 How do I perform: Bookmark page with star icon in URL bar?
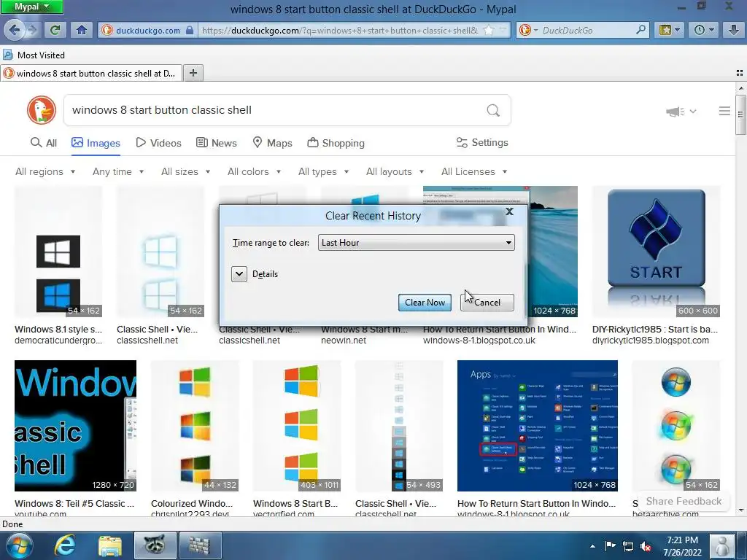[489, 30]
